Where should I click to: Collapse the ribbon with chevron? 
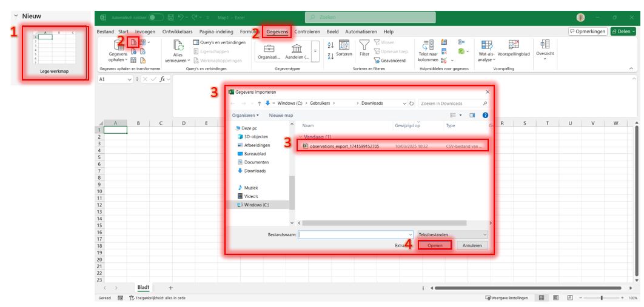click(x=631, y=68)
